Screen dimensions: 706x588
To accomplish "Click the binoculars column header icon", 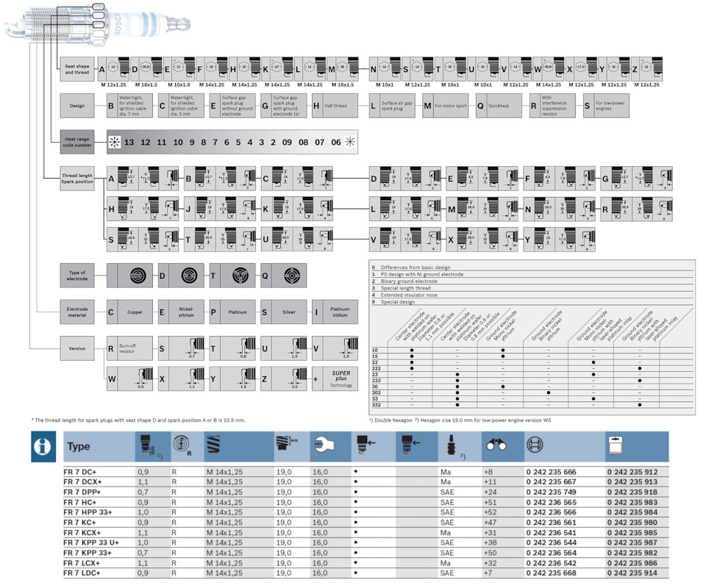I will coord(496,445).
